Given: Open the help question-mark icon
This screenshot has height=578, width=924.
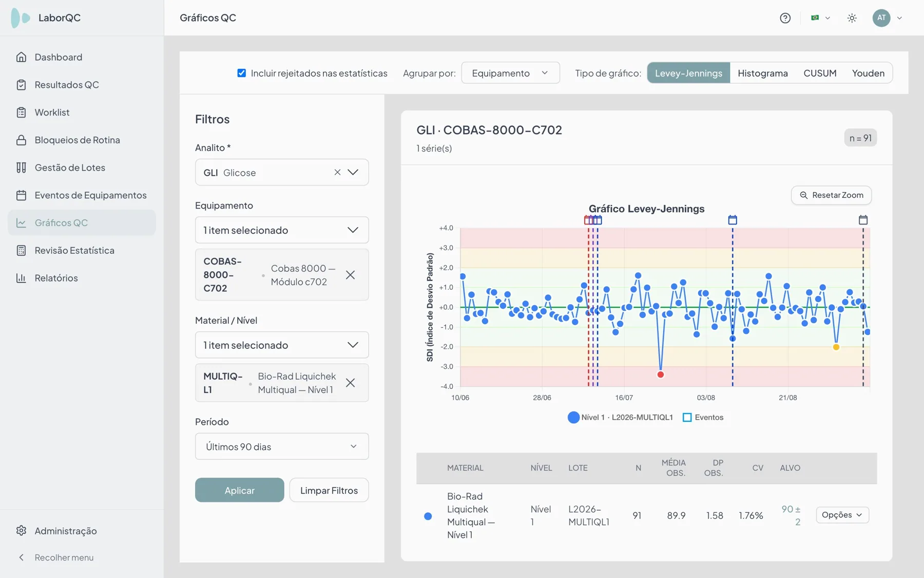Looking at the screenshot, I should tap(785, 18).
